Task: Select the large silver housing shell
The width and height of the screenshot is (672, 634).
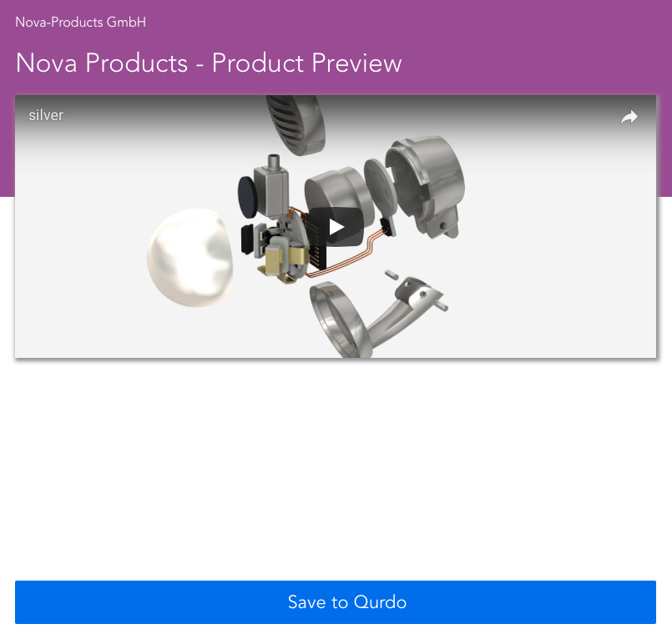Action: pos(426,185)
